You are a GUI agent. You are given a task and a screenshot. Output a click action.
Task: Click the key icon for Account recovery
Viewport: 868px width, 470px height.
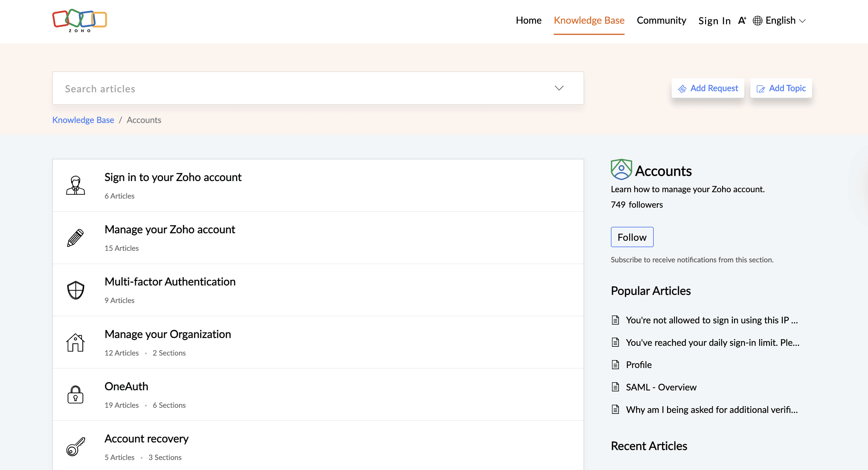tap(75, 447)
